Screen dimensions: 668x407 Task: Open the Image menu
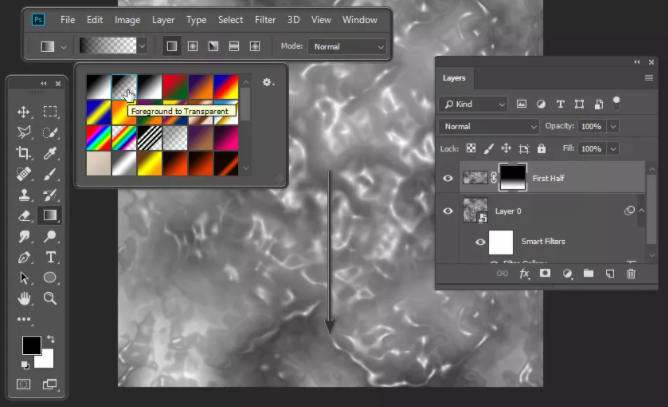127,20
